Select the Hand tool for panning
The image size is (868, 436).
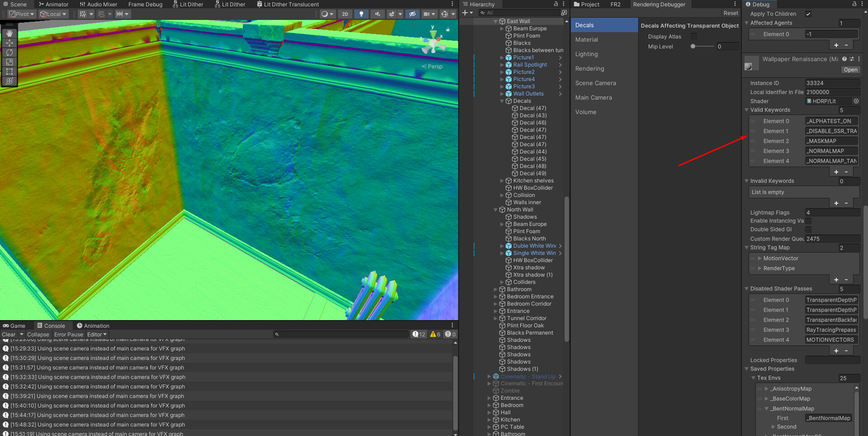point(9,33)
